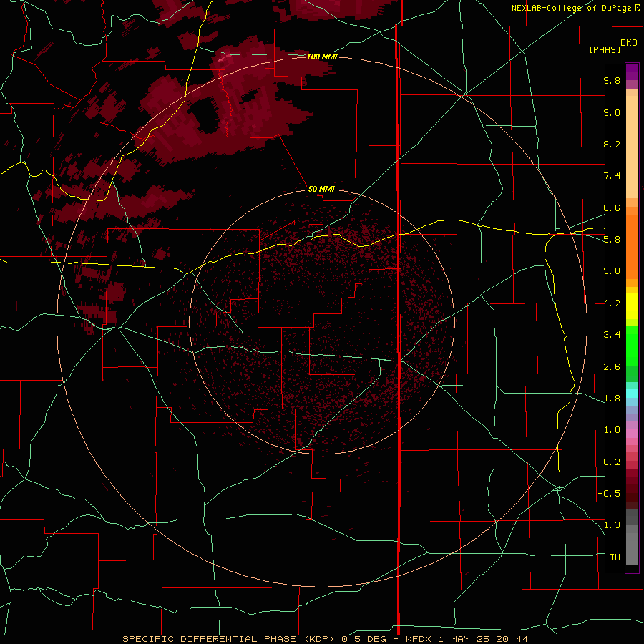Click the -1.3 value on the color scale
Viewport: 644px width, 644px height.
tap(609, 525)
